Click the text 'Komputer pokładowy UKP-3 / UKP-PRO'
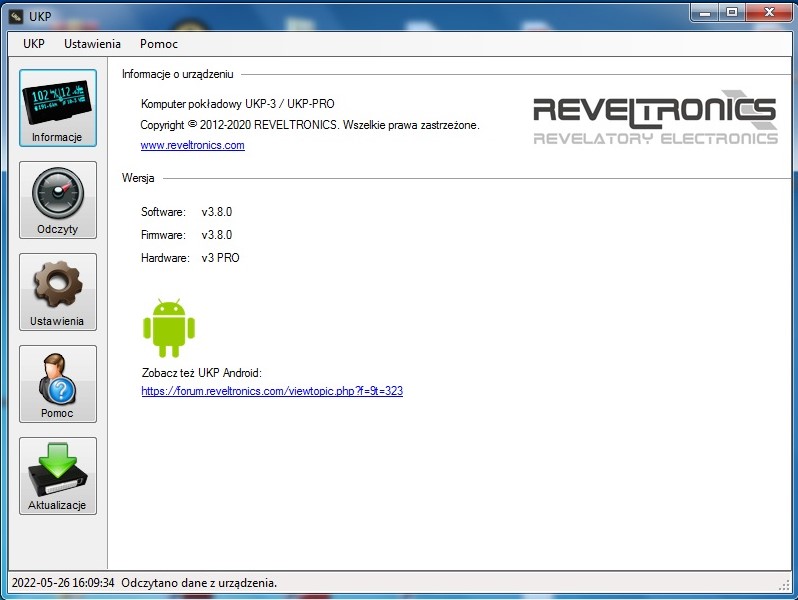 point(238,104)
